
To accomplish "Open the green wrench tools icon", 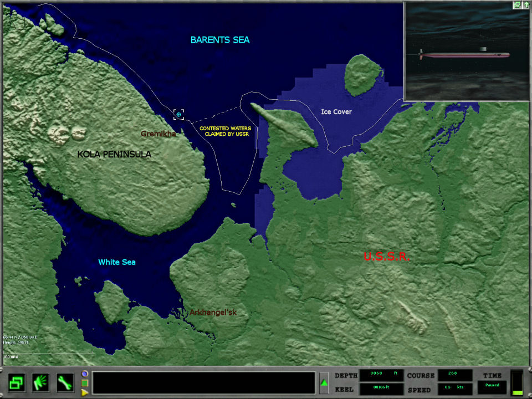I will pos(65,382).
